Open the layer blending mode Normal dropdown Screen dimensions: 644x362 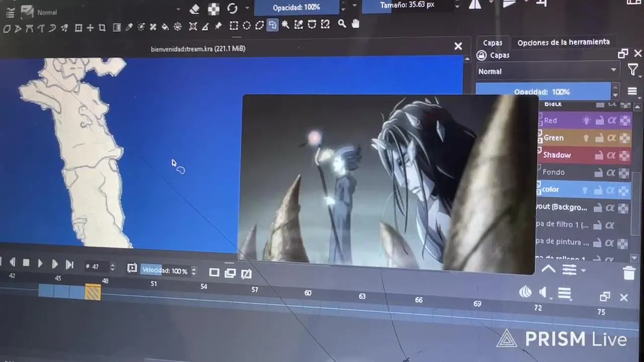pyautogui.click(x=547, y=71)
